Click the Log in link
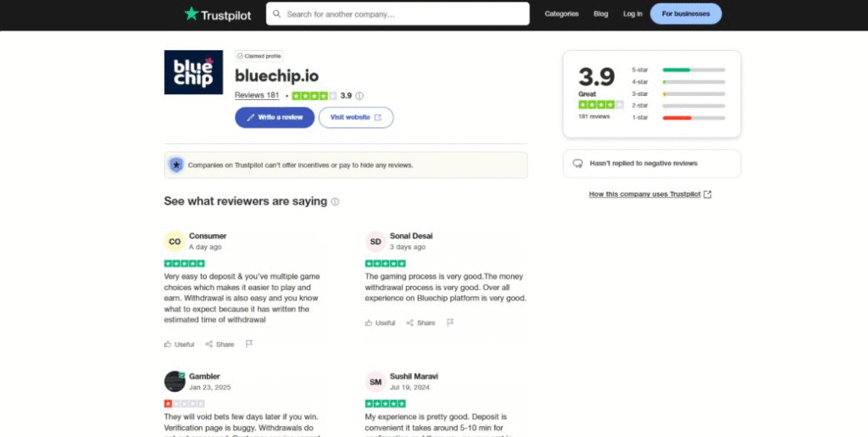Screen dimensions: 868x437 632,14
